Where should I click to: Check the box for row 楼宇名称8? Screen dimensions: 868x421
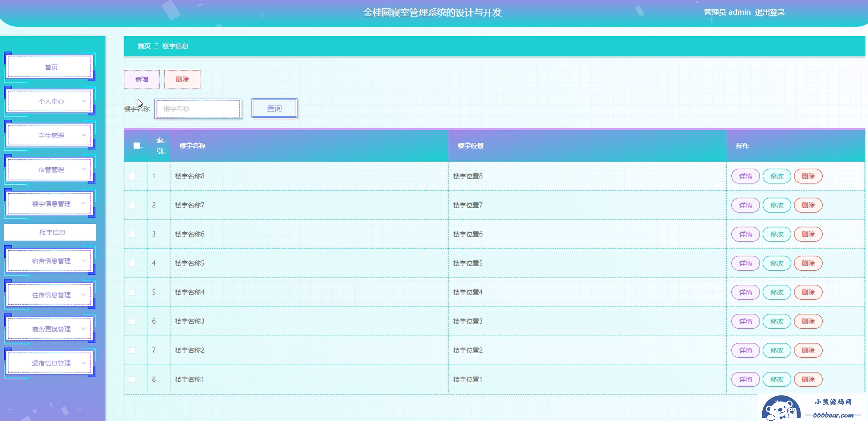tap(132, 176)
